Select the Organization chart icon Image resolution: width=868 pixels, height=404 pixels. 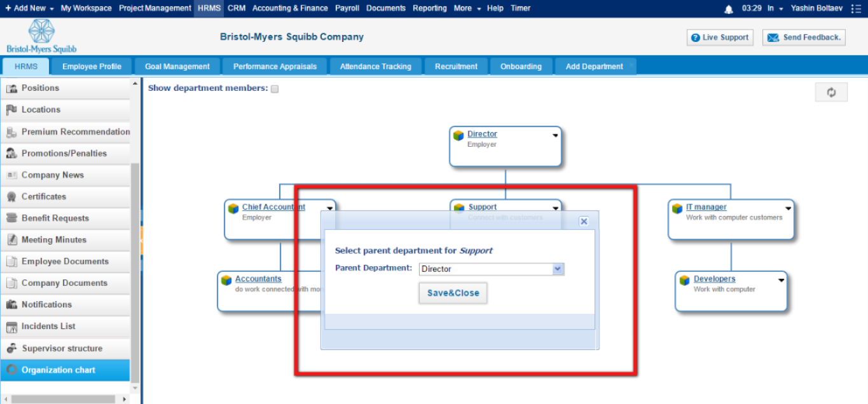pos(11,370)
